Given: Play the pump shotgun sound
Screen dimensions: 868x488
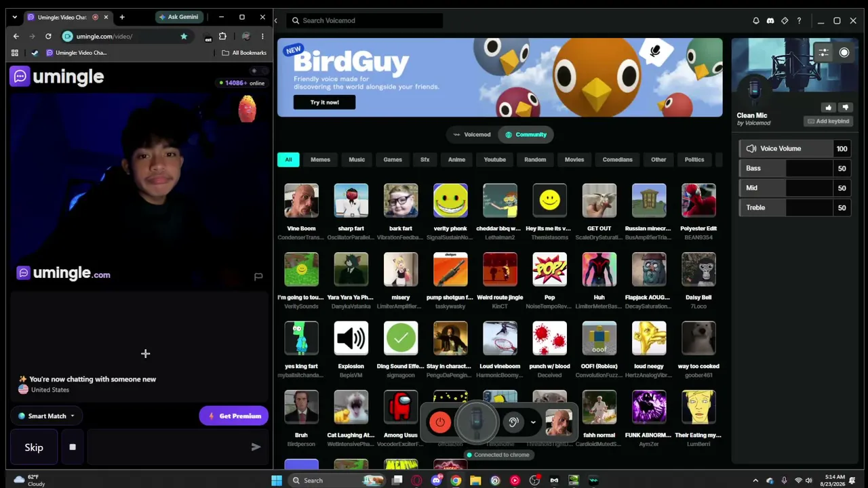Looking at the screenshot, I should pyautogui.click(x=450, y=270).
